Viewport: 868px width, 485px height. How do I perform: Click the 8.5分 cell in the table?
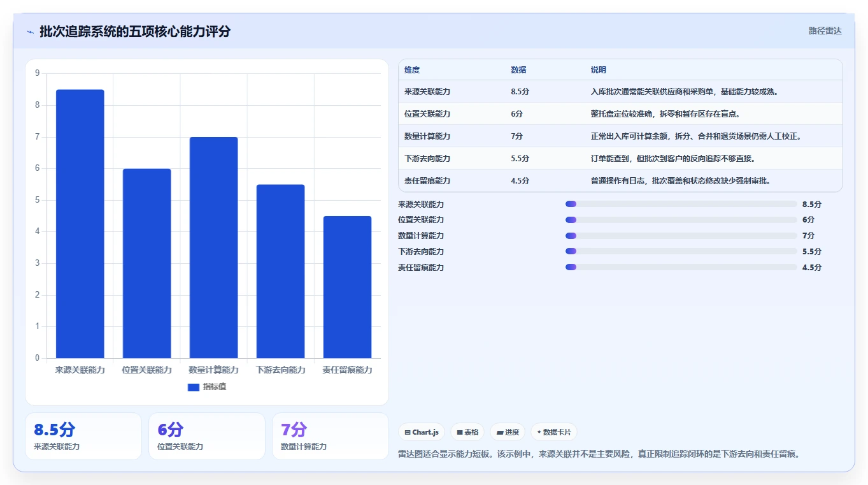(x=520, y=92)
